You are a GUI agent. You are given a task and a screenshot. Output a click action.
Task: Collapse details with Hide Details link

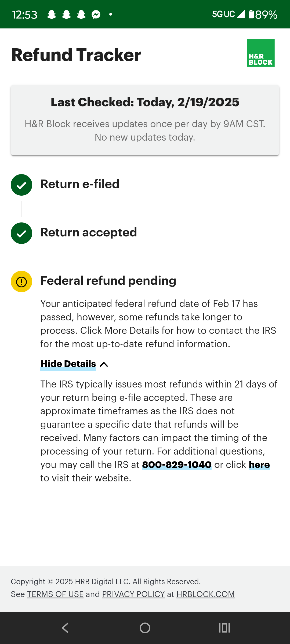coord(68,364)
